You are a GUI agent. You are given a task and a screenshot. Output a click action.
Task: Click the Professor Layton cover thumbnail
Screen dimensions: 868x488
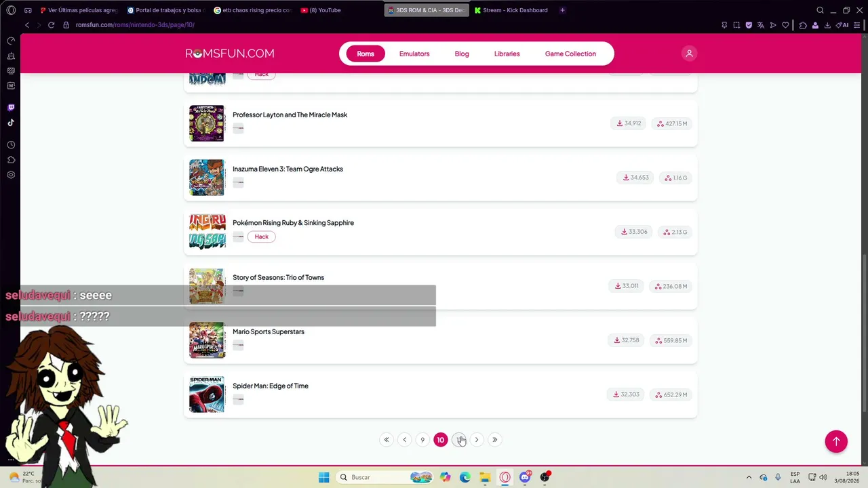click(207, 123)
